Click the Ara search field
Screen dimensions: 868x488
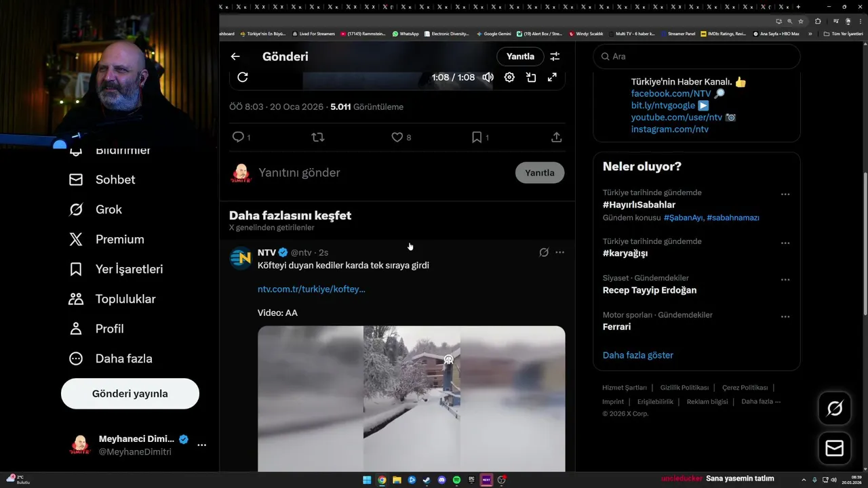(696, 56)
